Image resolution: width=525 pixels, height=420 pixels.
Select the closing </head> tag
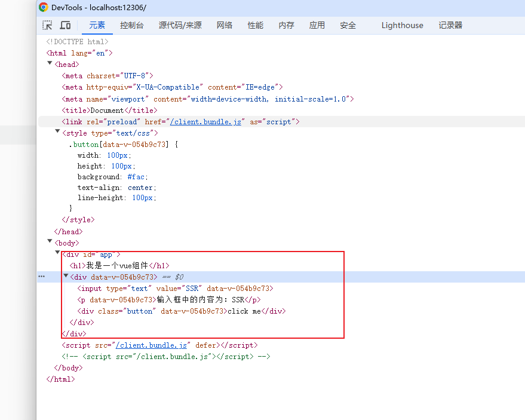(68, 232)
